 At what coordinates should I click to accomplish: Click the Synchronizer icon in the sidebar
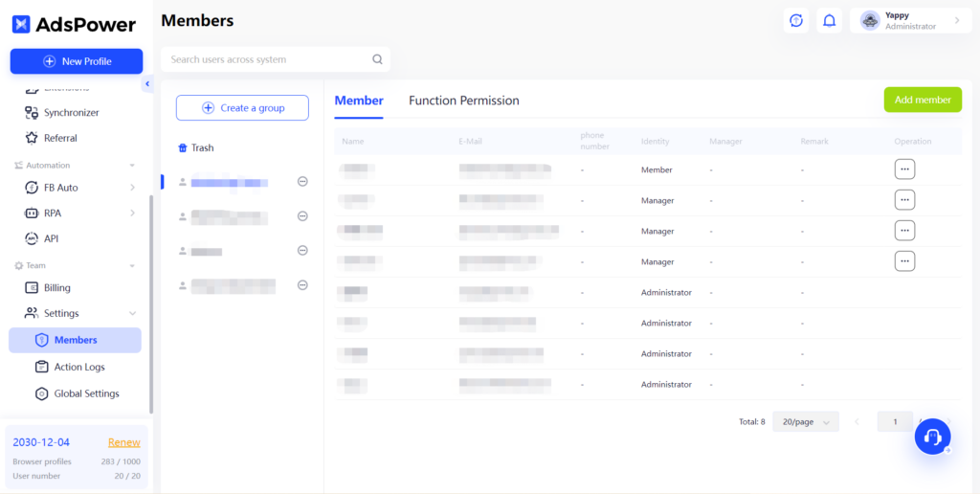32,113
